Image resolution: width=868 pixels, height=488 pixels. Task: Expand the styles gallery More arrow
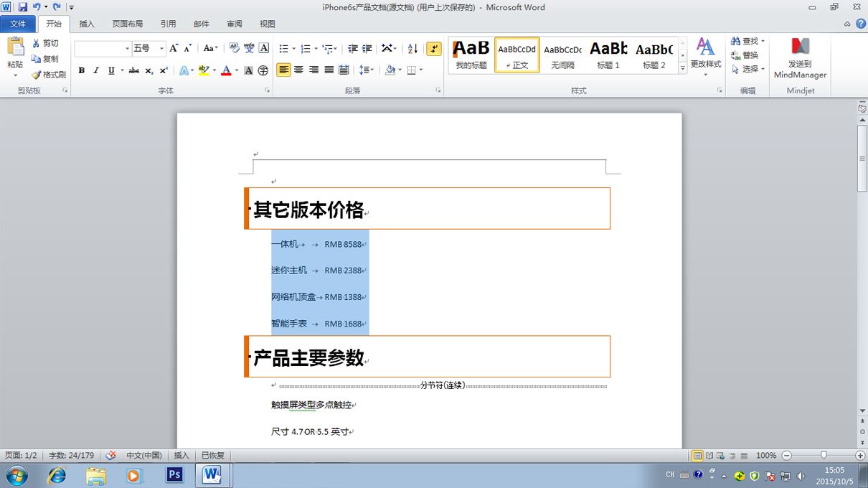pyautogui.click(x=683, y=68)
